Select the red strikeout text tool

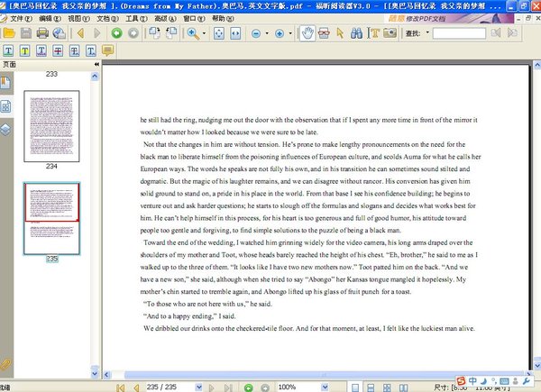(58, 51)
